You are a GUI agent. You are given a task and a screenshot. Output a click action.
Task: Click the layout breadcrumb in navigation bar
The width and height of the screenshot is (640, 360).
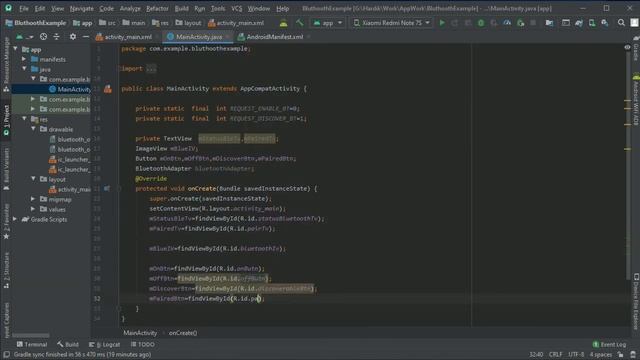click(x=189, y=23)
